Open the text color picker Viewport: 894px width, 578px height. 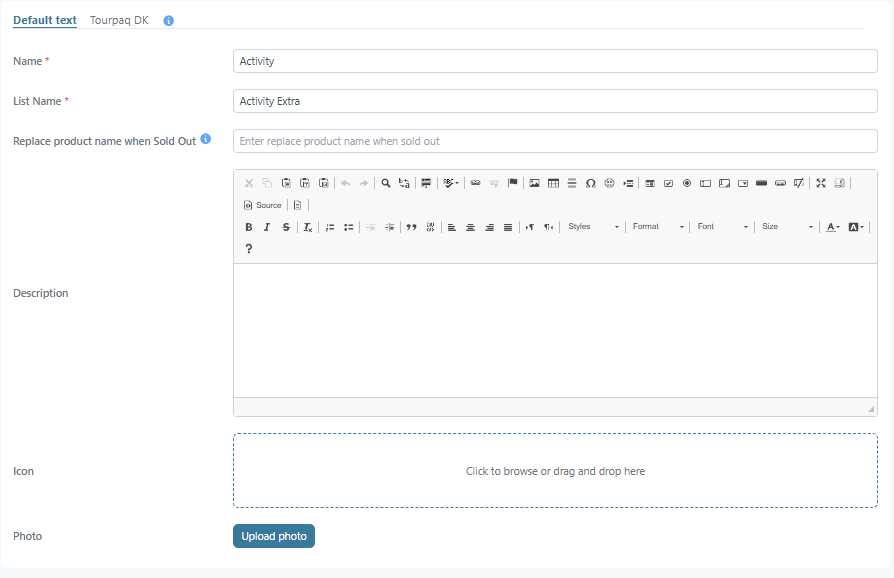[832, 227]
